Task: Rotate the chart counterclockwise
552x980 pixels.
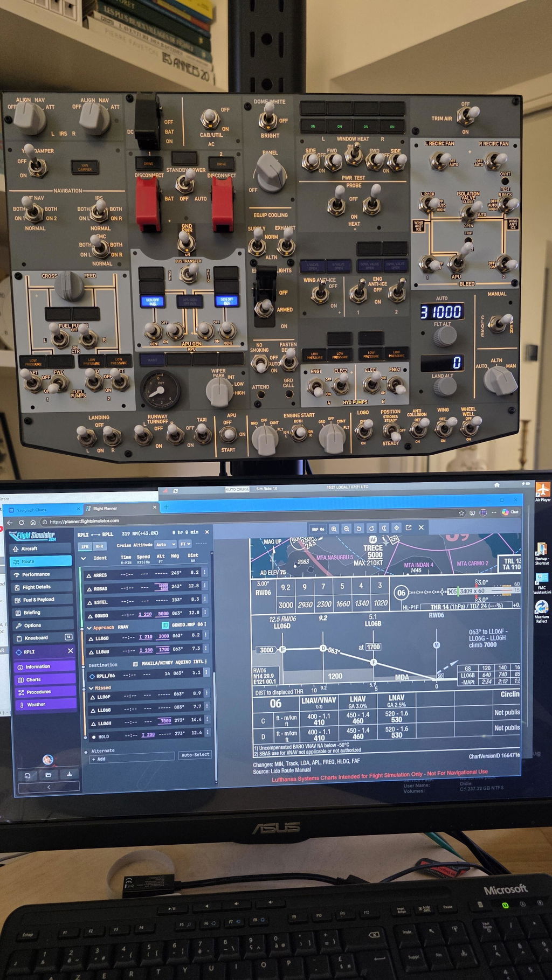Action: click(x=359, y=529)
